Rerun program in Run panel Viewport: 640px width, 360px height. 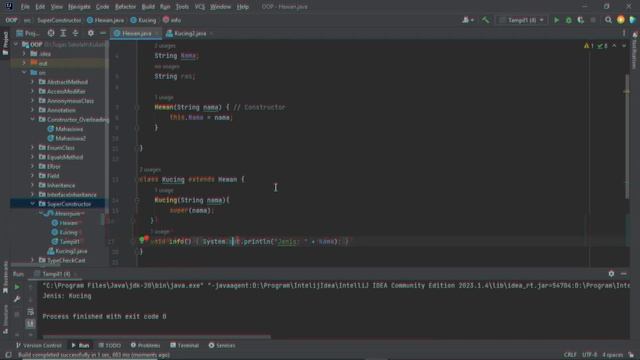click(17, 287)
